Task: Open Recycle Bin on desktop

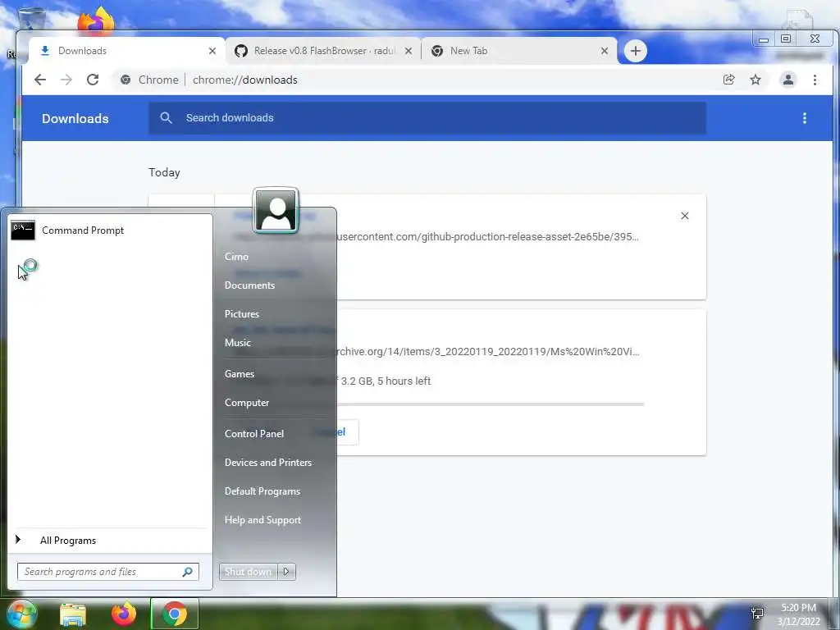Action: pyautogui.click(x=30, y=20)
